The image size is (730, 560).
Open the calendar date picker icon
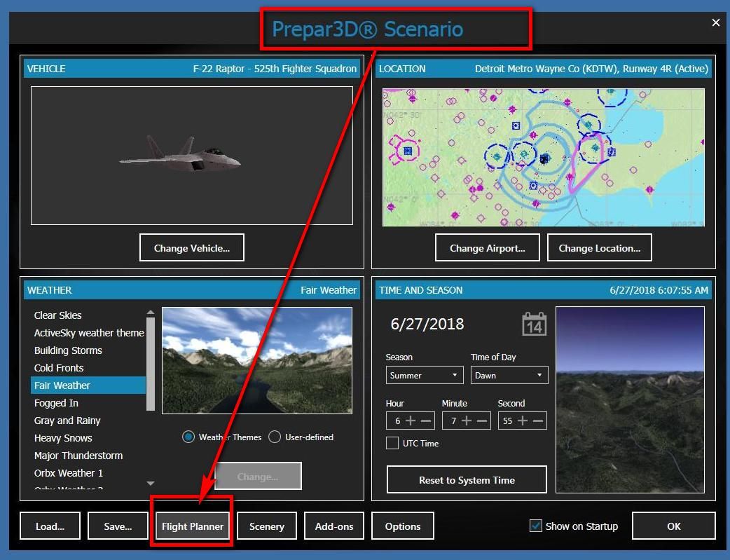[x=534, y=324]
